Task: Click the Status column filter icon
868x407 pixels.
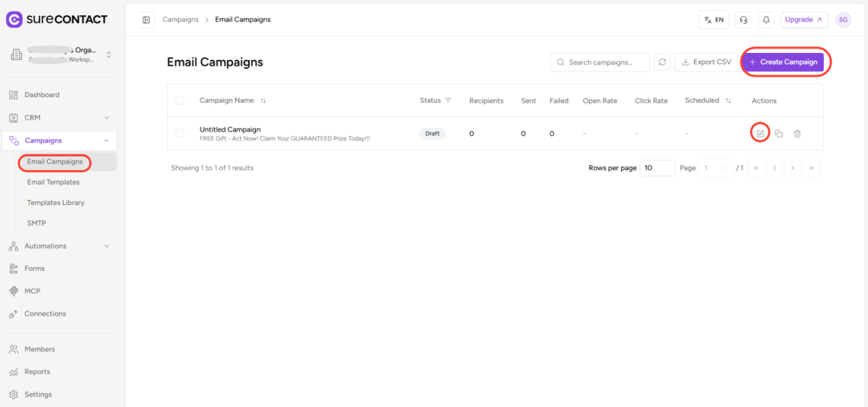Action: [x=448, y=101]
